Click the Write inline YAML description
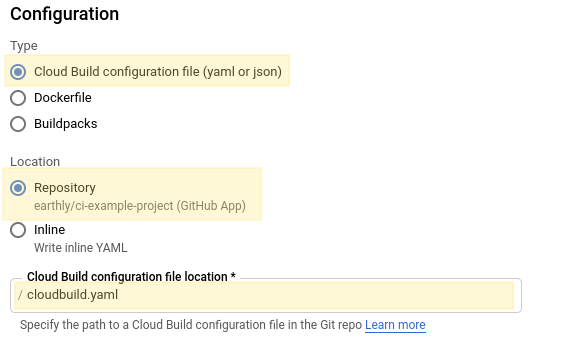 pos(80,248)
